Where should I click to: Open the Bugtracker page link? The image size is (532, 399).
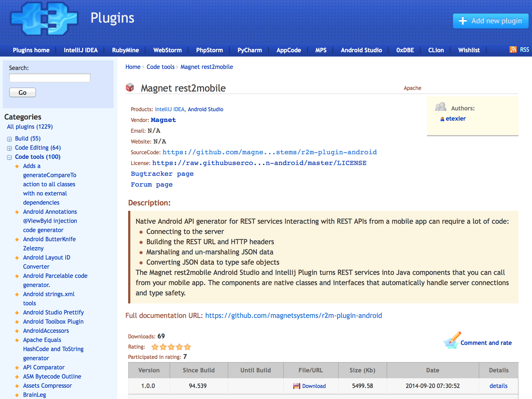point(162,174)
